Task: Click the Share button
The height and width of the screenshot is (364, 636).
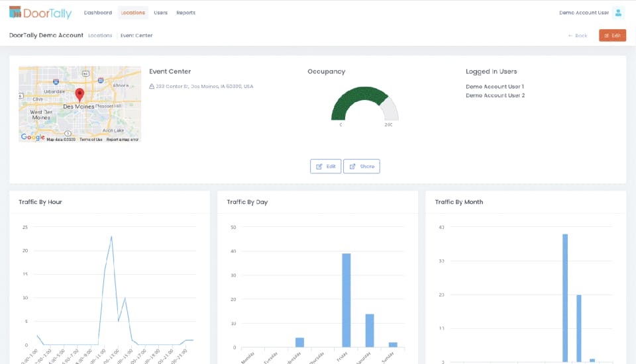Action: [362, 166]
